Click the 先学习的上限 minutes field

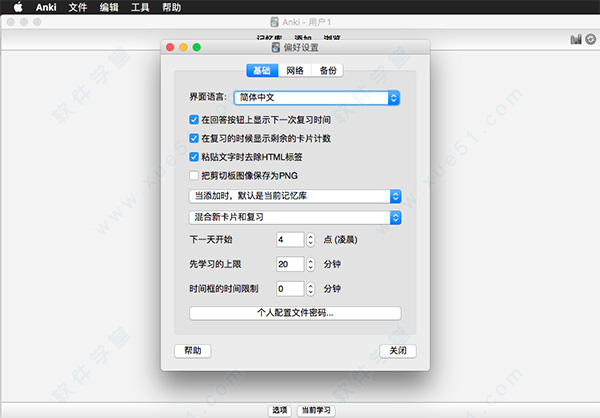[x=290, y=264]
